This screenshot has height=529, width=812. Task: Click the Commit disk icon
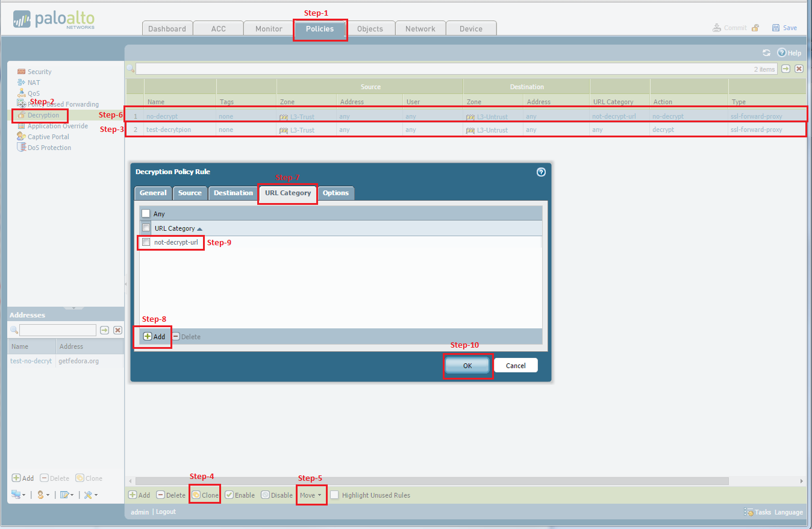717,28
